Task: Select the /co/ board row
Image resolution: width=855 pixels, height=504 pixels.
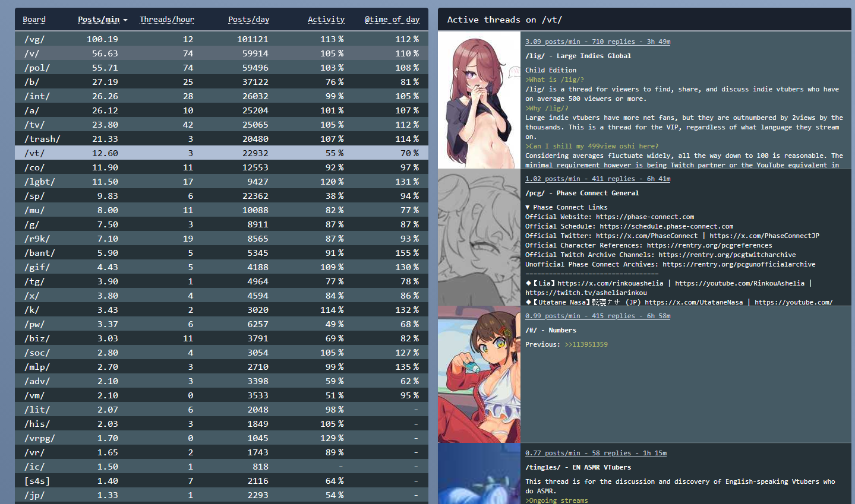Action: click(222, 167)
